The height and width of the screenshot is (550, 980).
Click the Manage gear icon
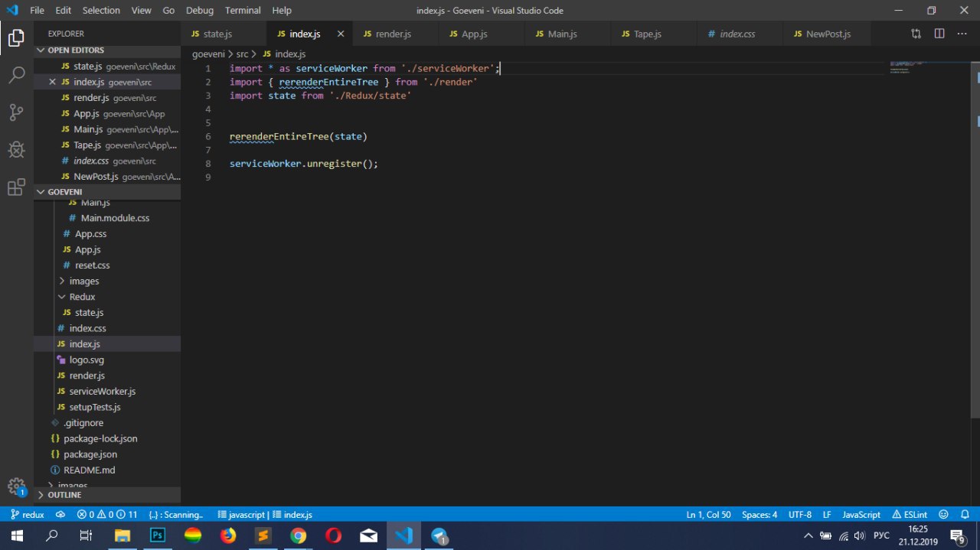pos(16,486)
